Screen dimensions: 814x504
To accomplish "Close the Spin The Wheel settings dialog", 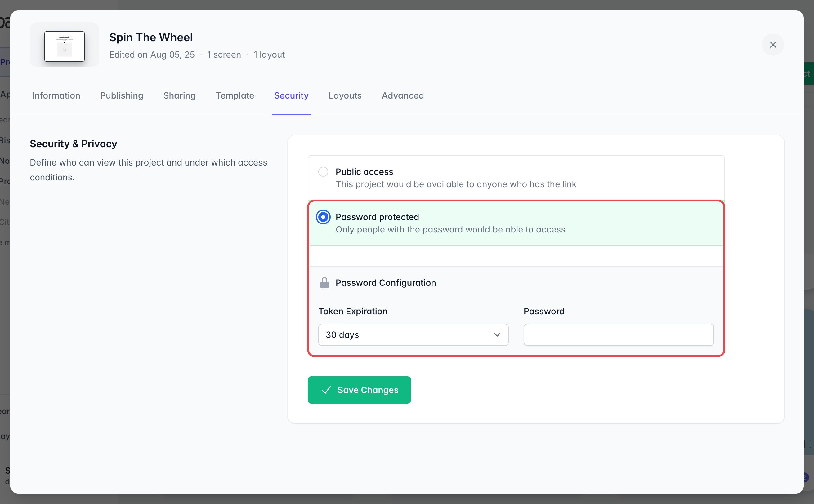I will click(773, 45).
